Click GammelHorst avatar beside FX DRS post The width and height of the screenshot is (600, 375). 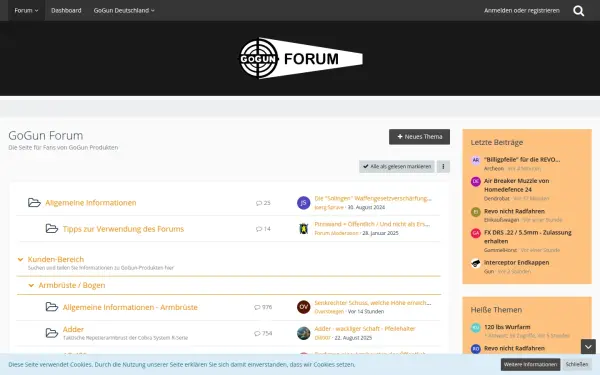(476, 233)
